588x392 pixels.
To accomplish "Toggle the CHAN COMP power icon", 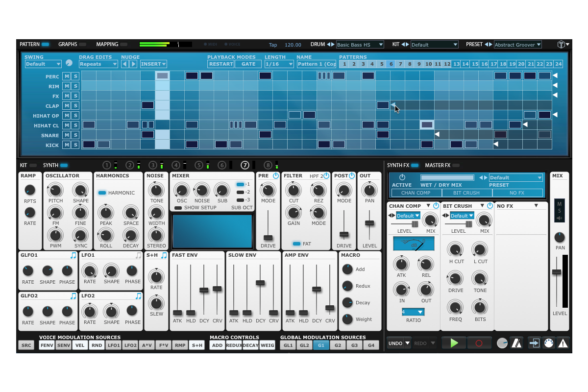I will [436, 206].
